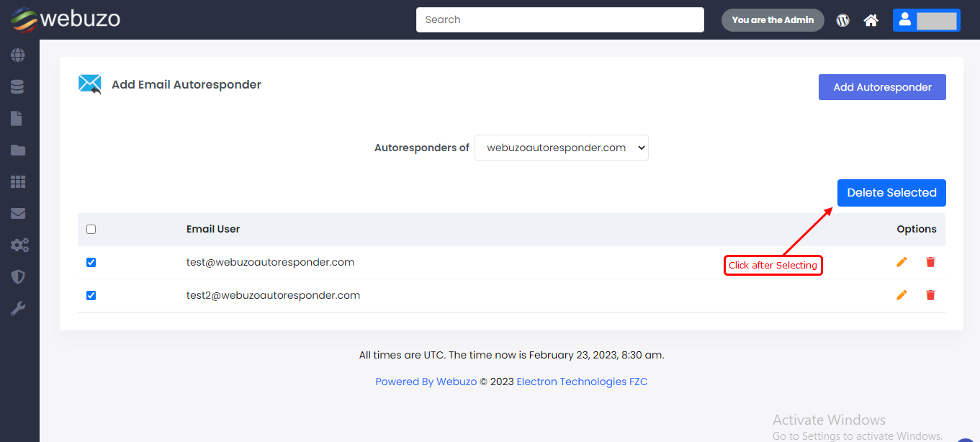Click the WordPress icon in top bar
This screenshot has width=980, height=442.
coord(842,20)
